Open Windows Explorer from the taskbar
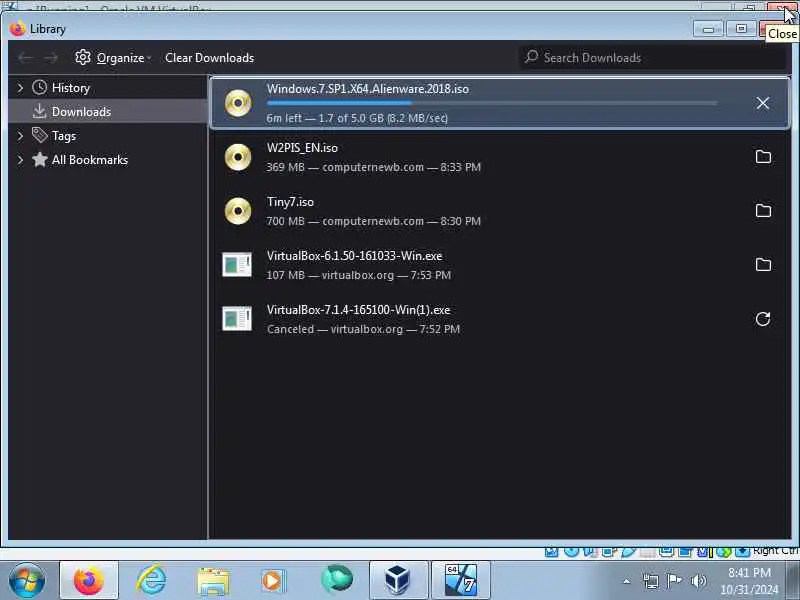The height and width of the screenshot is (600, 800). 213,580
